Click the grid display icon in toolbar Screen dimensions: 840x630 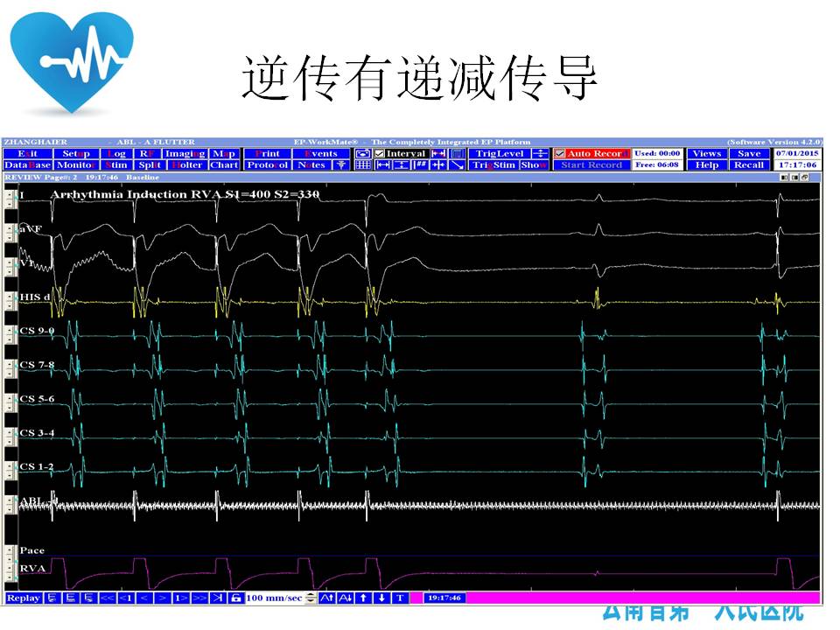tap(362, 165)
